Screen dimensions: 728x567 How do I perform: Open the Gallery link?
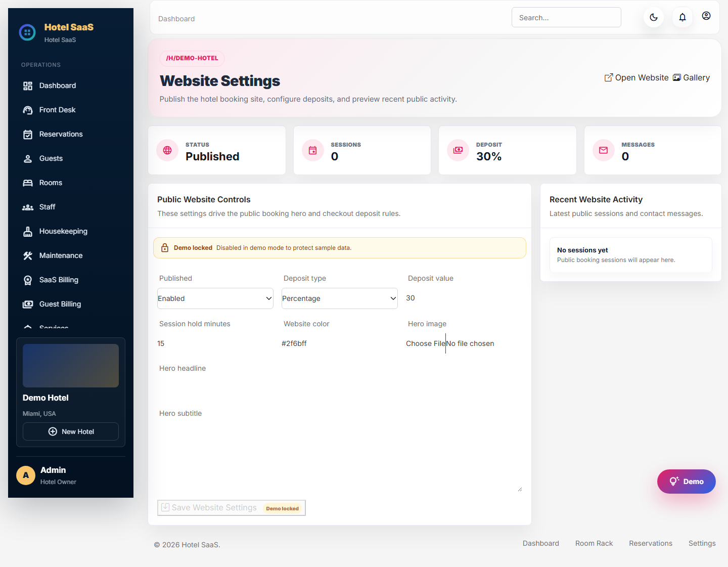pos(691,78)
